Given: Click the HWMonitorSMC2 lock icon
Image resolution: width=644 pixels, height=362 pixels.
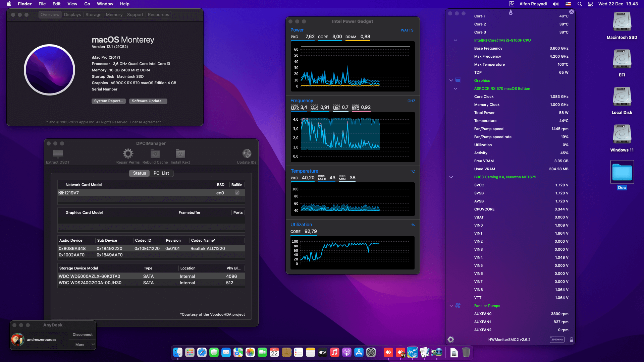Looking at the screenshot, I should pos(572,340).
